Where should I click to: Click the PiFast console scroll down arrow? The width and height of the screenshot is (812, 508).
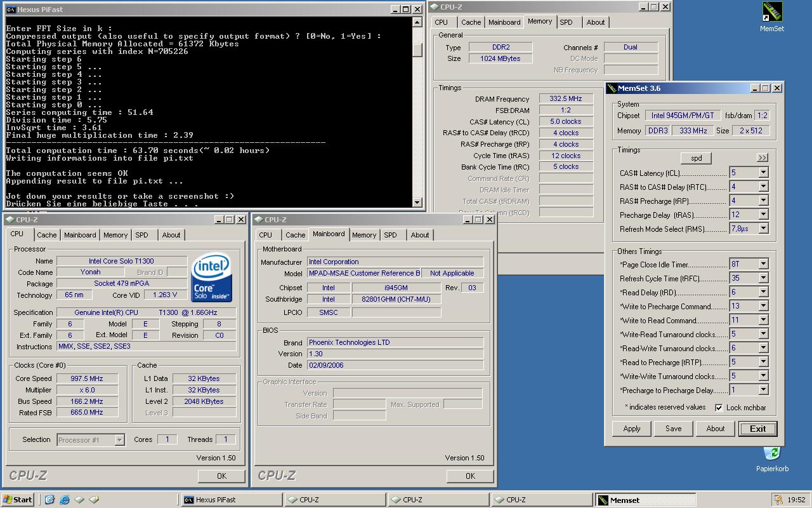pyautogui.click(x=417, y=203)
